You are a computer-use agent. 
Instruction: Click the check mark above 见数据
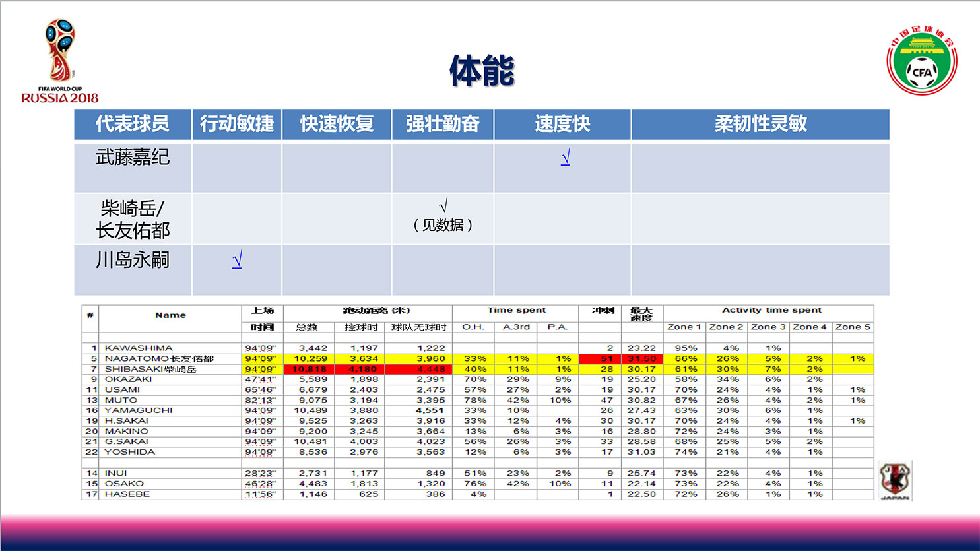[x=443, y=207]
